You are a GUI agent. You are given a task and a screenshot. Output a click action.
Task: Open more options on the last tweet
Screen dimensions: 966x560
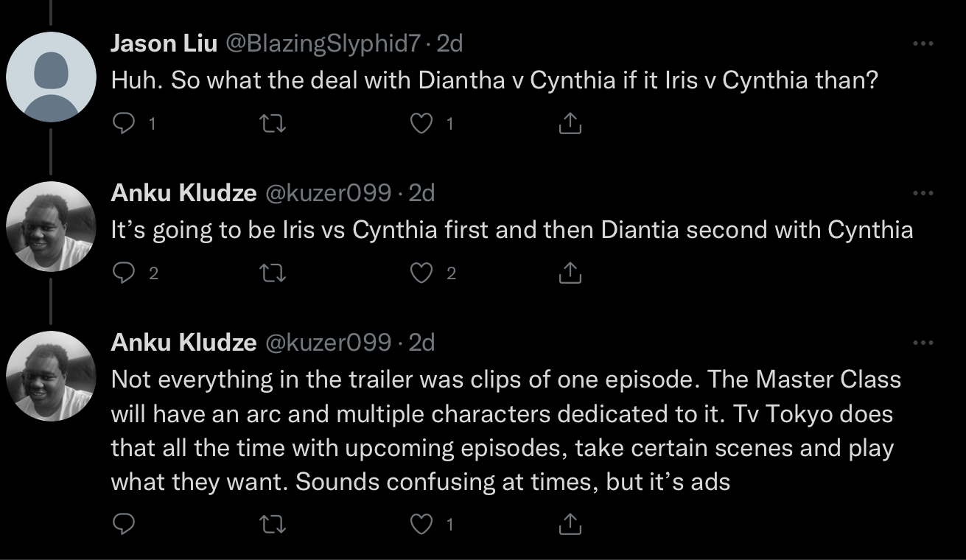point(923,343)
